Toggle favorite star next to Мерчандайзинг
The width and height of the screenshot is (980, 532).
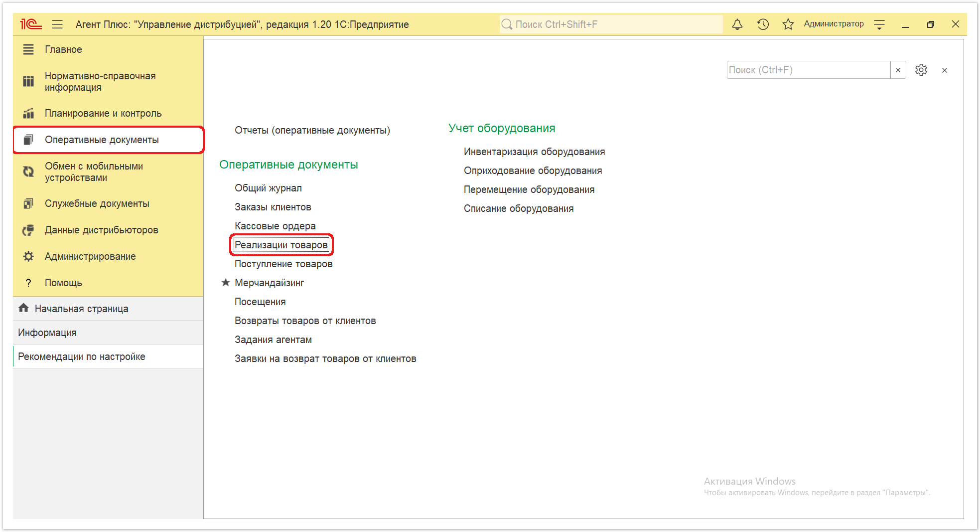pyautogui.click(x=226, y=282)
